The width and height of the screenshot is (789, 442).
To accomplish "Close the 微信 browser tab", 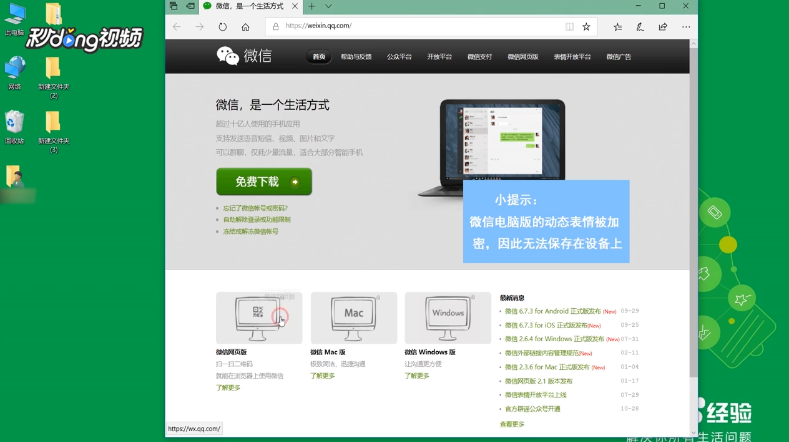I will [295, 6].
